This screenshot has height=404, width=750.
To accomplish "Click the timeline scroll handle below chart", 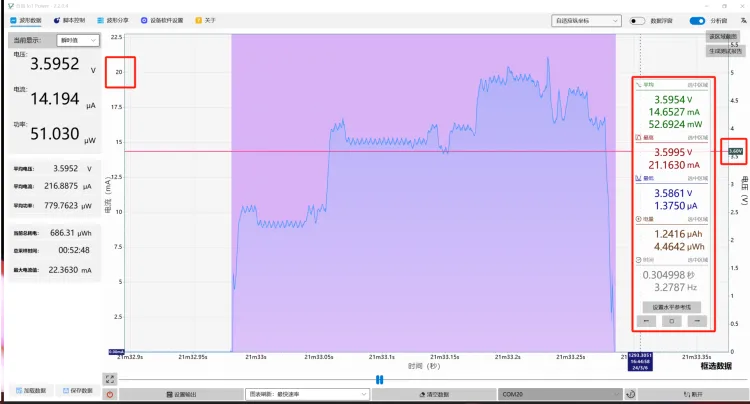I will point(379,380).
